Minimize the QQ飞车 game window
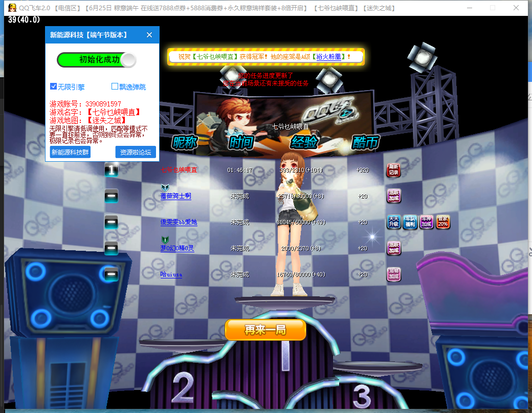The height and width of the screenshot is (413, 532). [470, 8]
